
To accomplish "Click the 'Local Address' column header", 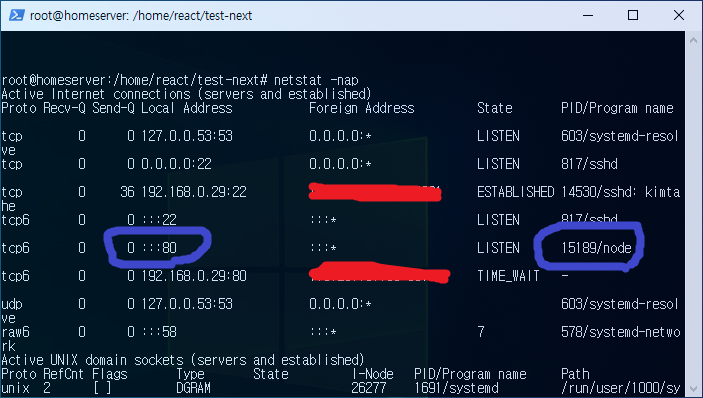I will (x=187, y=108).
